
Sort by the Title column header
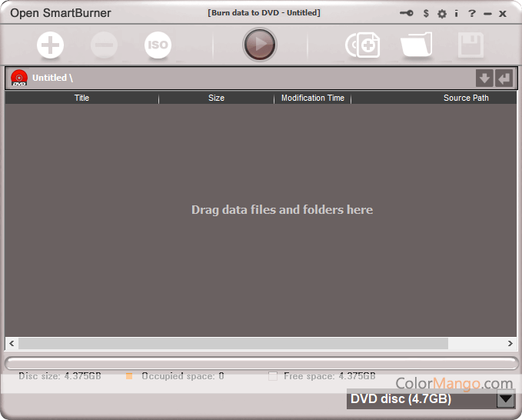tap(82, 98)
